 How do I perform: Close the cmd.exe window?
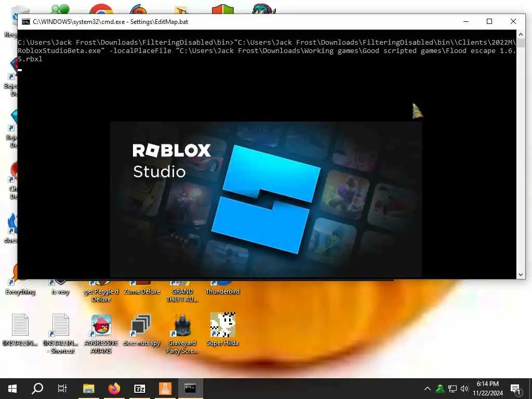click(513, 22)
